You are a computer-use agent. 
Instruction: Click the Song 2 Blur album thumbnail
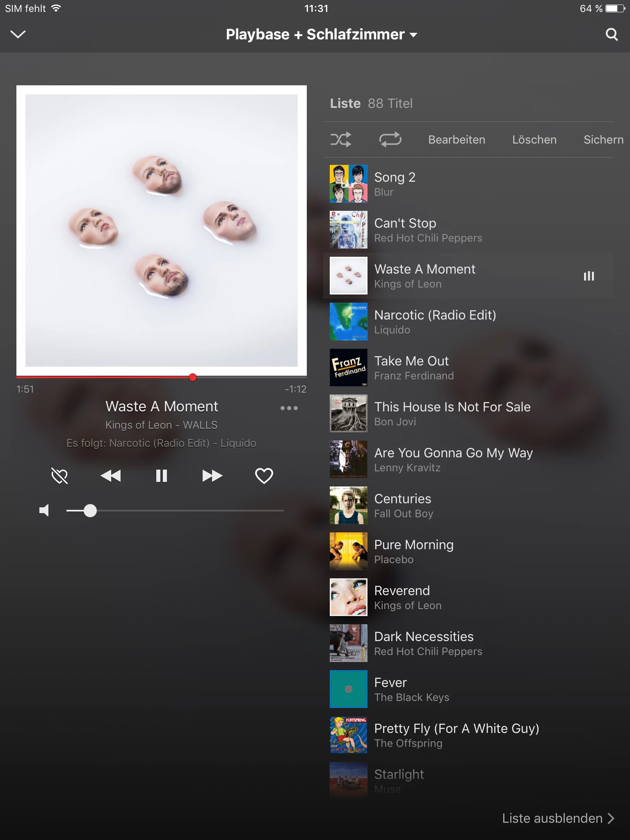(349, 184)
